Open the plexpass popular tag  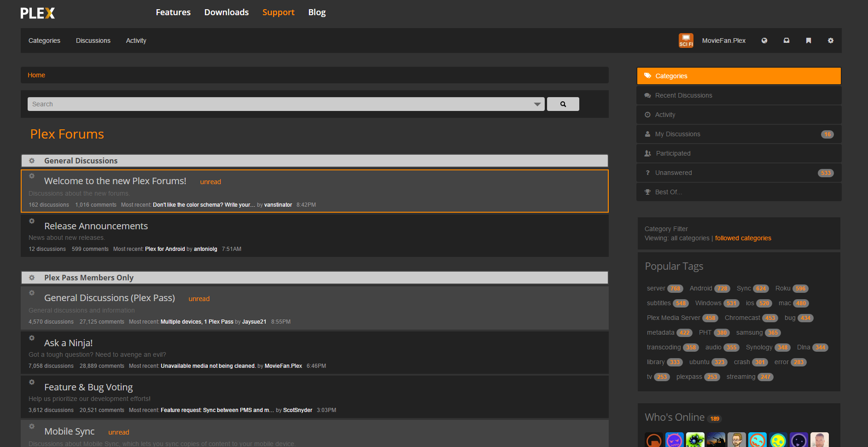pyautogui.click(x=689, y=377)
